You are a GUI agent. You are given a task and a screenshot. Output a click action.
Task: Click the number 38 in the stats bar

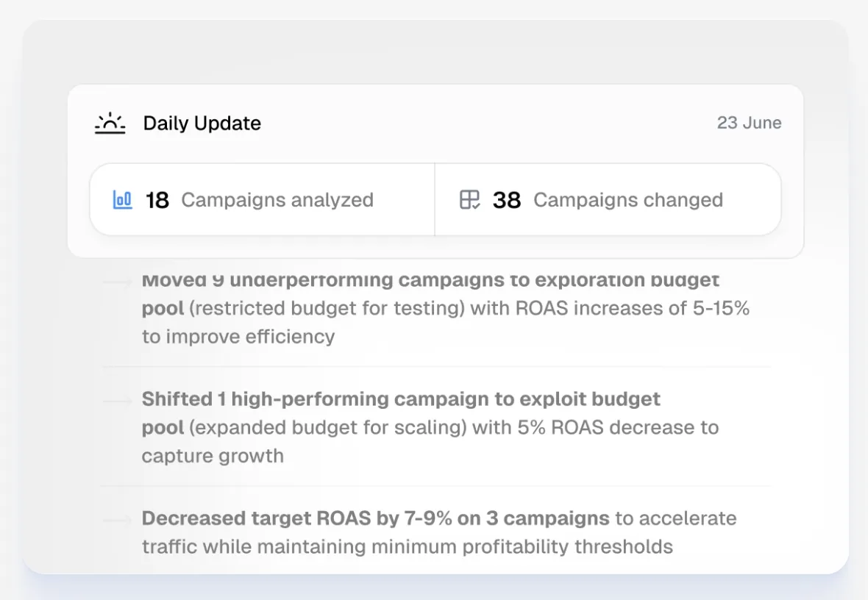(507, 200)
